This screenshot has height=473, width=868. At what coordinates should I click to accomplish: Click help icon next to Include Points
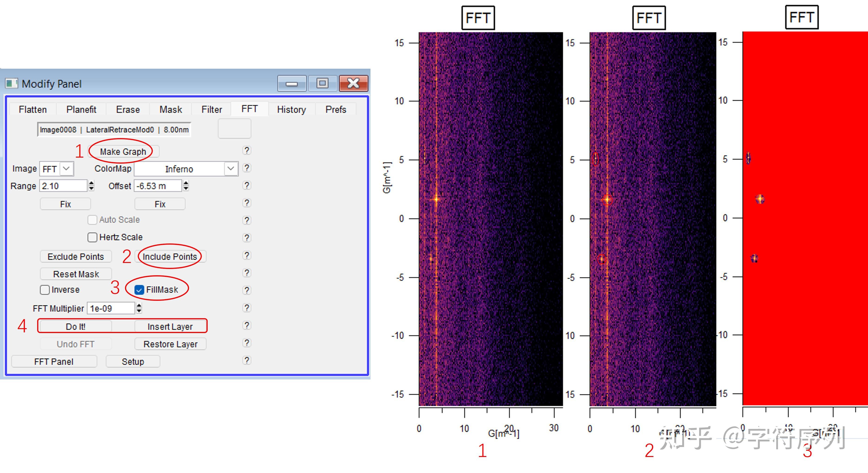pyautogui.click(x=247, y=256)
